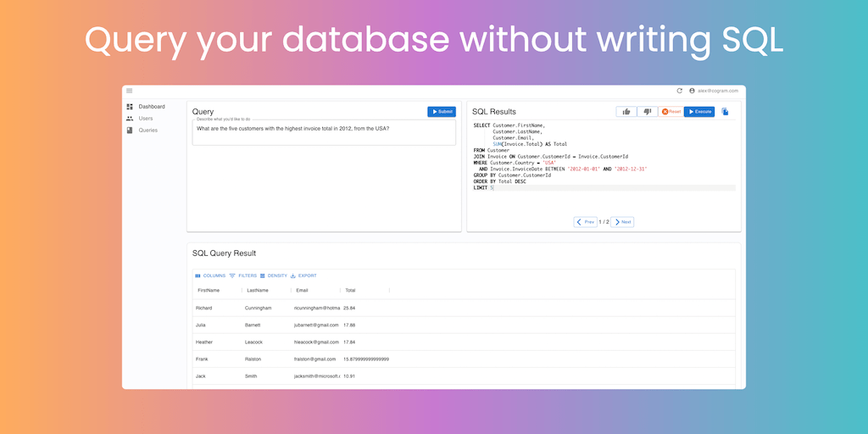
Task: Open the Density options menu
Action: pos(274,275)
